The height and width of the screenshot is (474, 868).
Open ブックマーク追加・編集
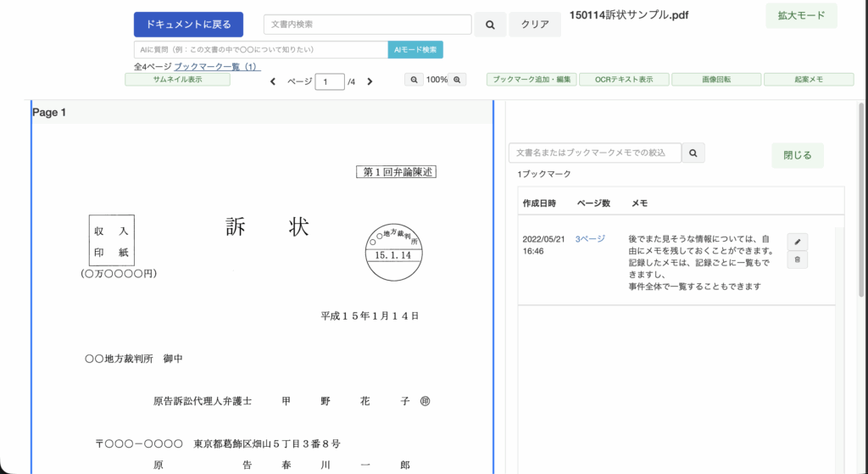(x=532, y=80)
